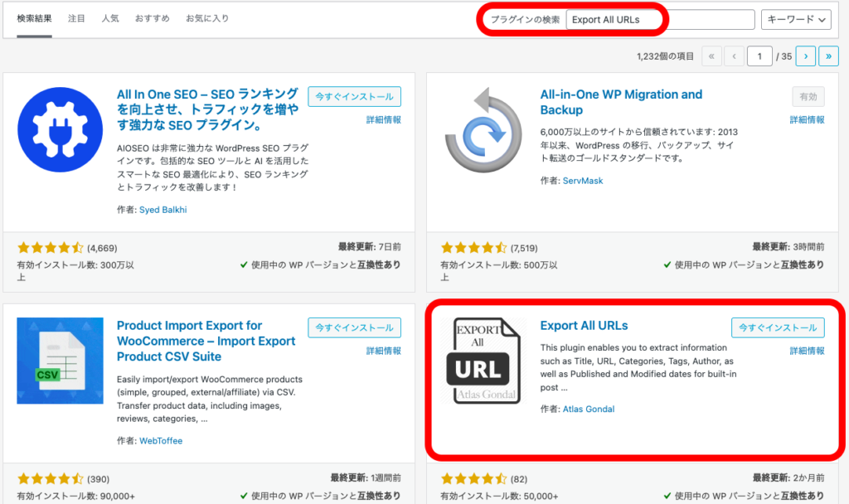The height and width of the screenshot is (504, 849).
Task: Click the first-page double-arrow pagination icon
Action: coord(711,56)
